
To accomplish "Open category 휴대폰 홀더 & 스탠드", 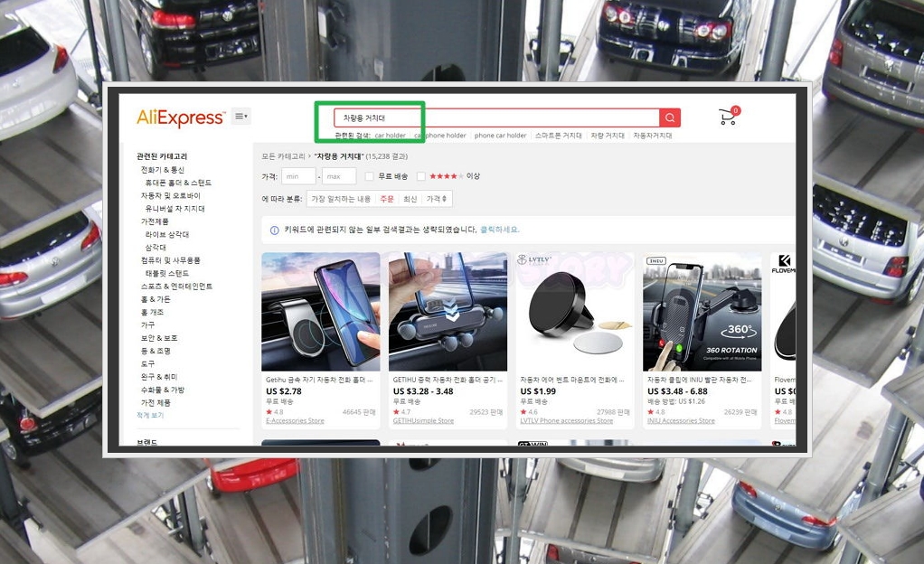I will pyautogui.click(x=178, y=183).
